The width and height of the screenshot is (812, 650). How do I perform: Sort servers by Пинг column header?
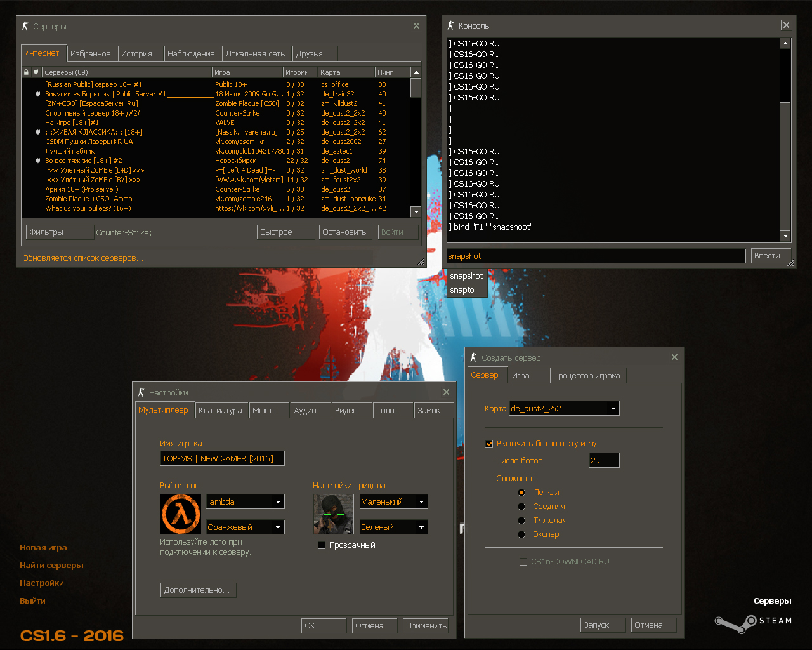(393, 72)
